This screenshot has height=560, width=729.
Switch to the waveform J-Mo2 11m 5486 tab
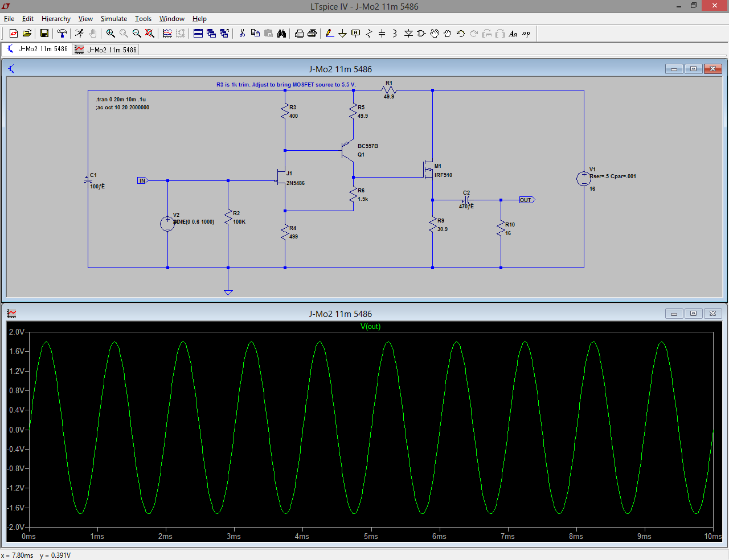point(106,50)
